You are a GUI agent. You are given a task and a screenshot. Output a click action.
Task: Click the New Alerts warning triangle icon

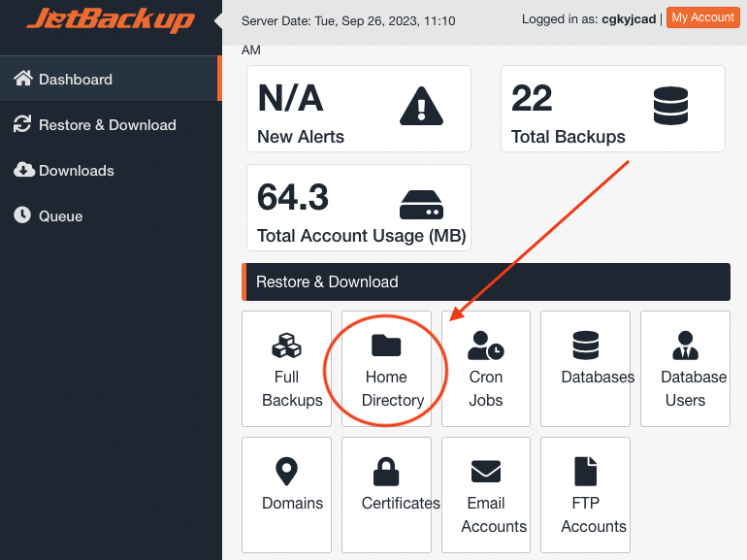click(421, 106)
